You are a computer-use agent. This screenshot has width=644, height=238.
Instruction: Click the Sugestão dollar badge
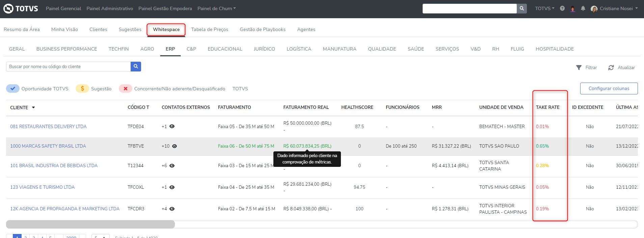[82, 89]
